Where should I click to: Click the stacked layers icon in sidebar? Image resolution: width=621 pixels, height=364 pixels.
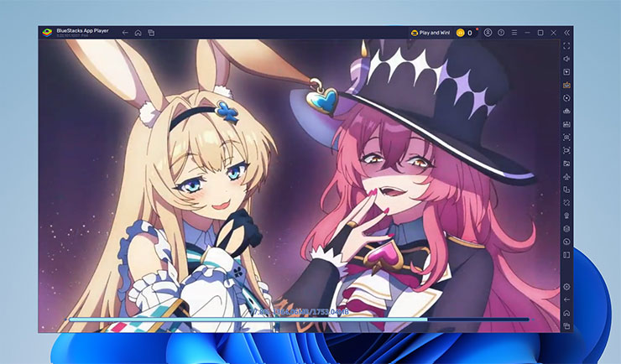pos(566,229)
